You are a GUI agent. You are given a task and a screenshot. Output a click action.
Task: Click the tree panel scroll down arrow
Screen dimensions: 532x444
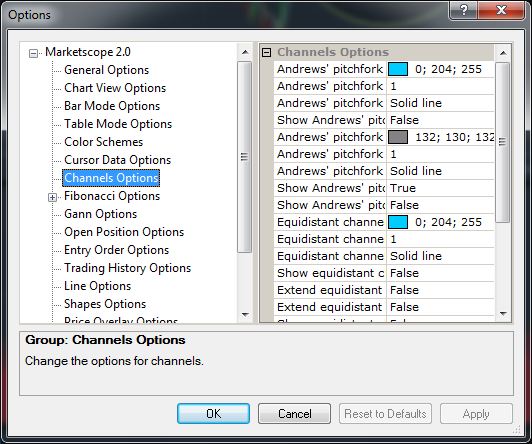point(245,314)
